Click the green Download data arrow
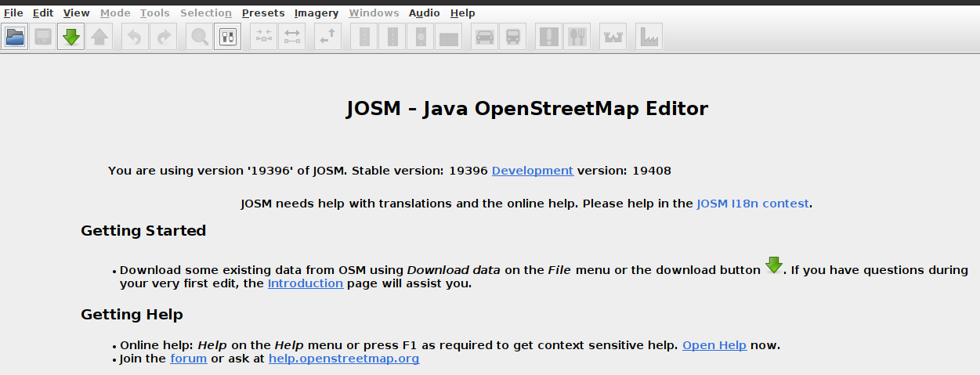 point(71,37)
